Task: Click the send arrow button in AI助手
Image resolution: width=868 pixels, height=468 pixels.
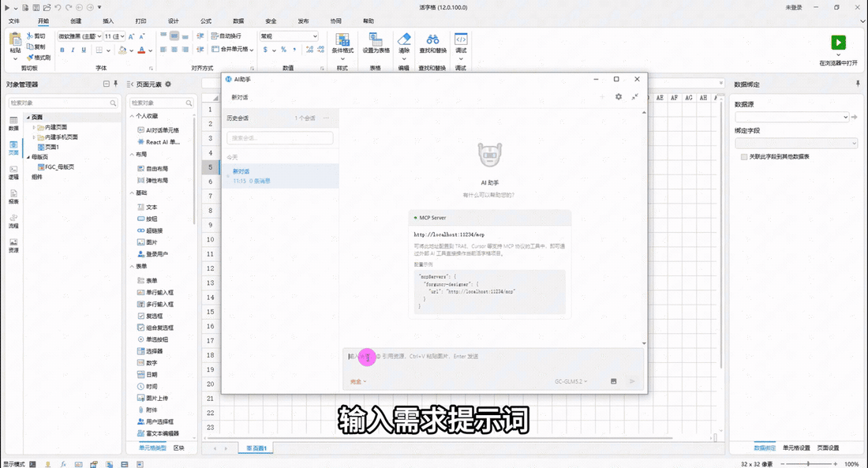Action: click(x=632, y=382)
